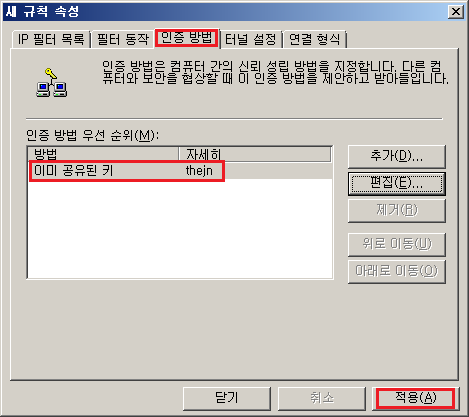Image resolution: width=469 pixels, height=417 pixels.
Task: Click the 자세히 column header
Action: point(255,154)
